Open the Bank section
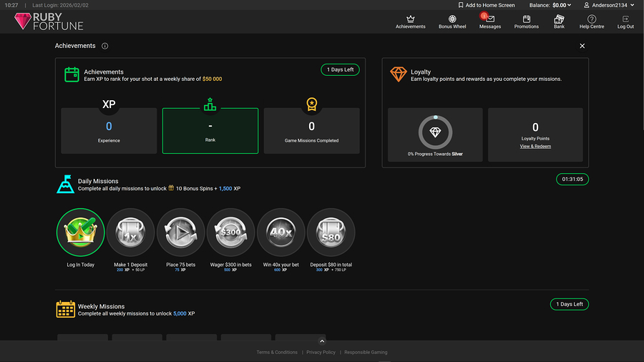644x362 pixels. 559,21
